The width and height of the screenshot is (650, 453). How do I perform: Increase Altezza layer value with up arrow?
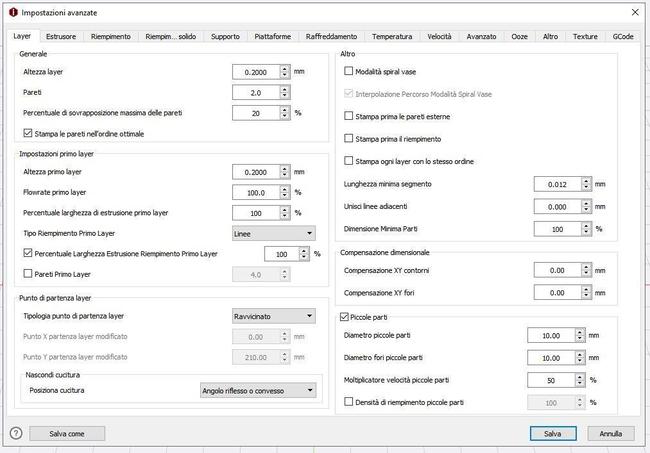285,69
